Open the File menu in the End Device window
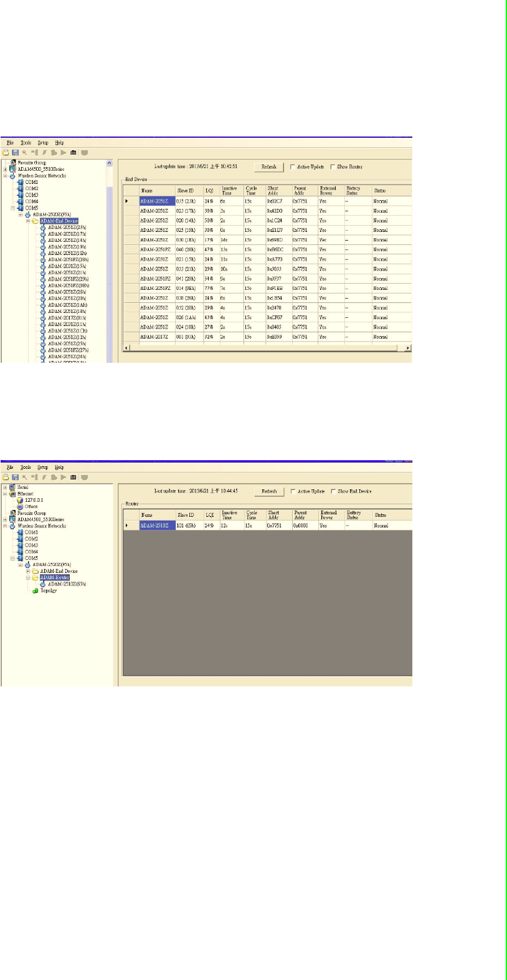This screenshot has width=507, height=980. tap(10, 143)
